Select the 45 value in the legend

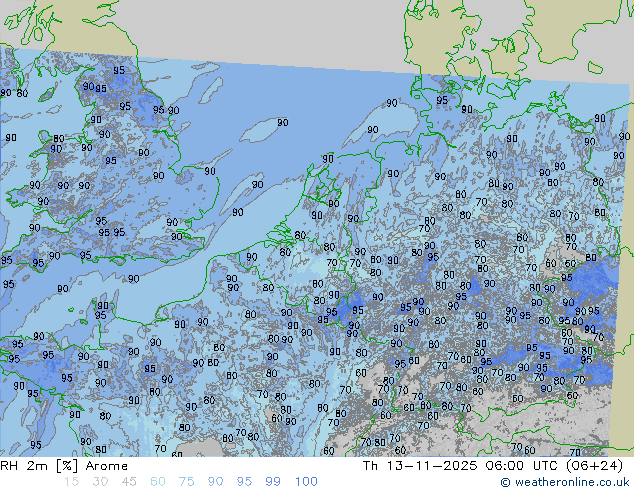(129, 482)
